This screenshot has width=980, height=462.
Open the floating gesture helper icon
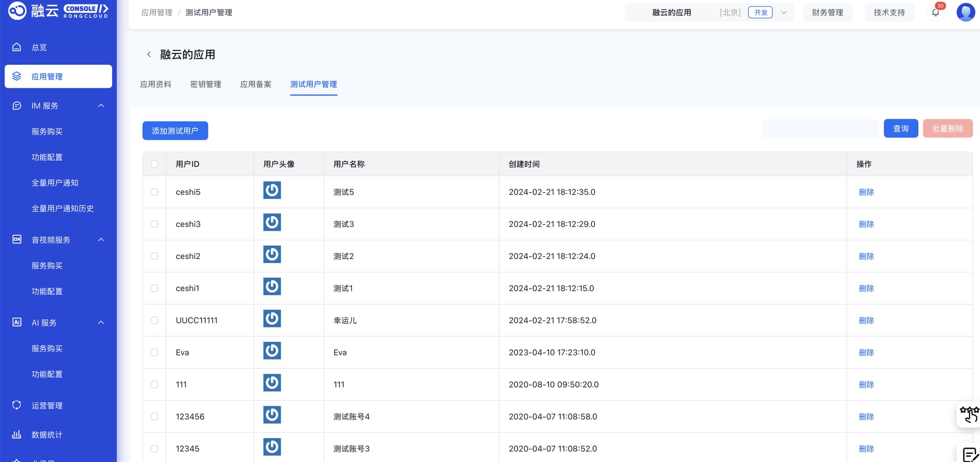pos(969,415)
